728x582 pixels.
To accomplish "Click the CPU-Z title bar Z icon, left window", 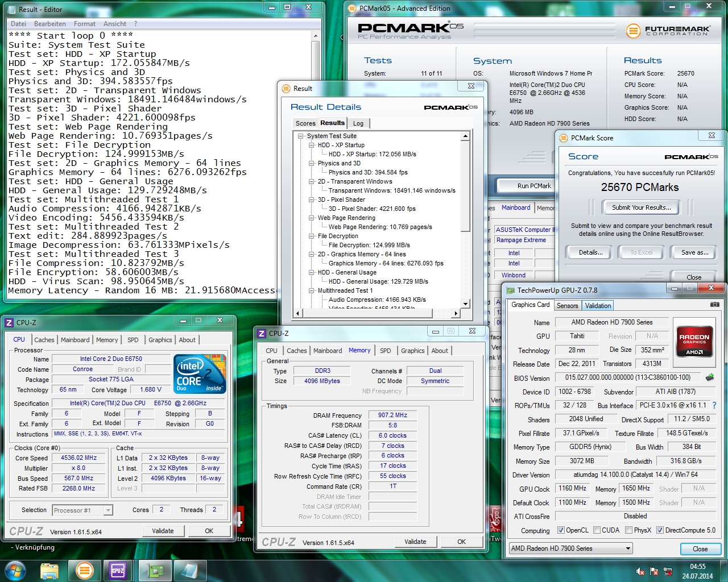I will [9, 322].
